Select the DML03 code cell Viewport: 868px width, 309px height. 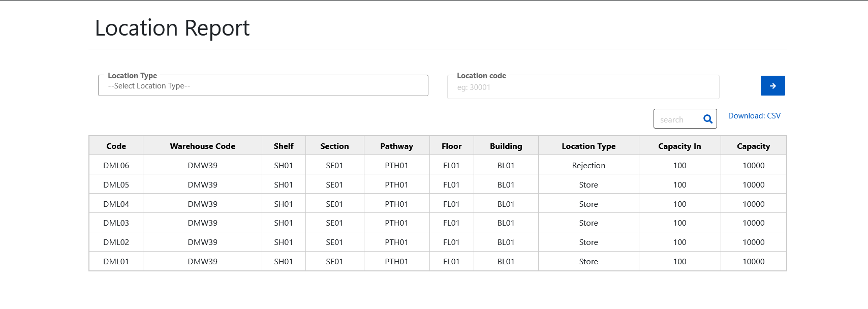coord(116,223)
